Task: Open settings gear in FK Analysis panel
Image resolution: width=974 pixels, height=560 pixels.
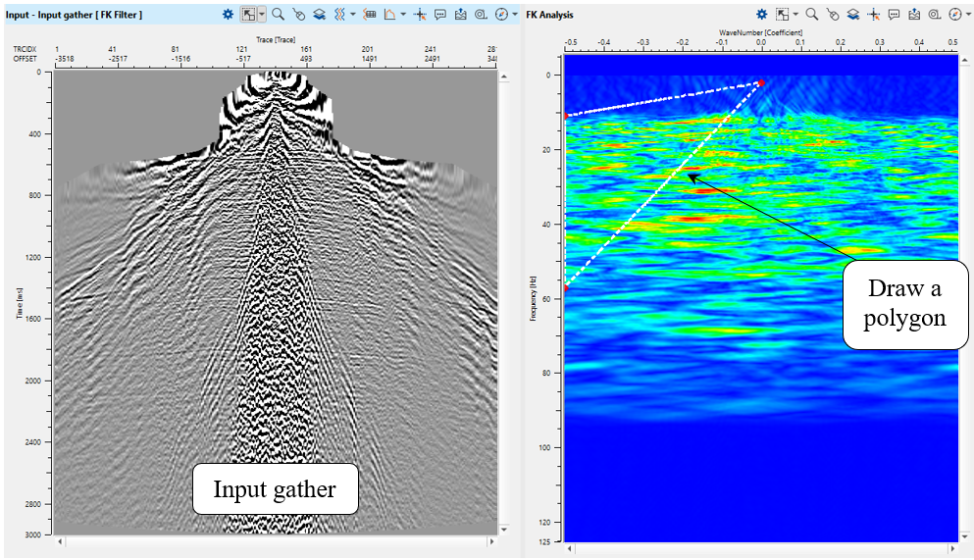Action: tap(762, 15)
